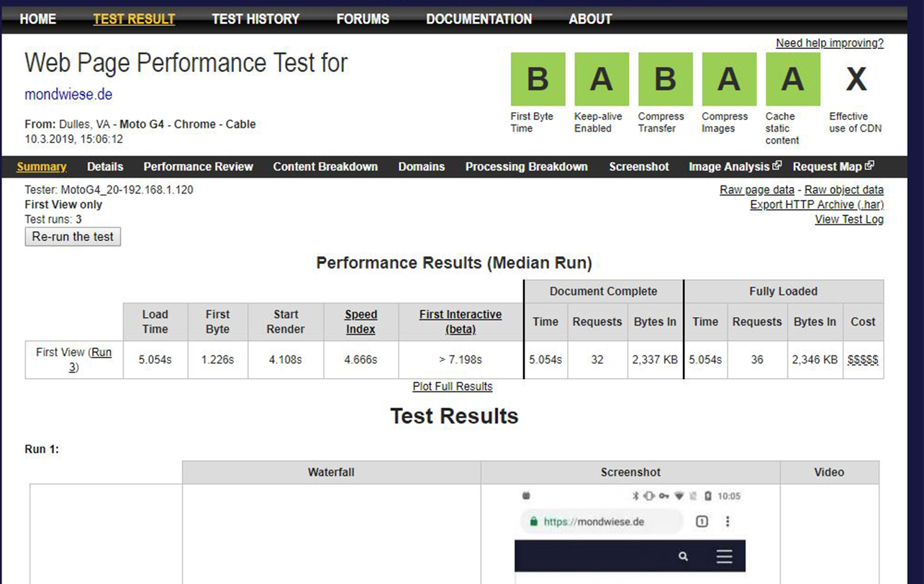Click the Video column header
This screenshot has height=584, width=924.
pyautogui.click(x=829, y=473)
